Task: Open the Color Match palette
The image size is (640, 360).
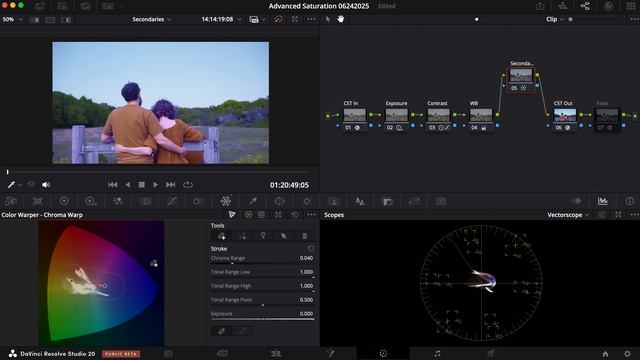Action: [x=37, y=201]
